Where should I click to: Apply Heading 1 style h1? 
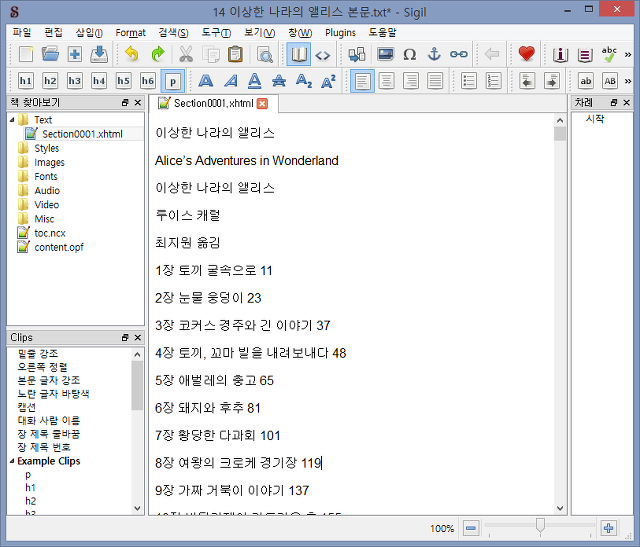pos(26,81)
